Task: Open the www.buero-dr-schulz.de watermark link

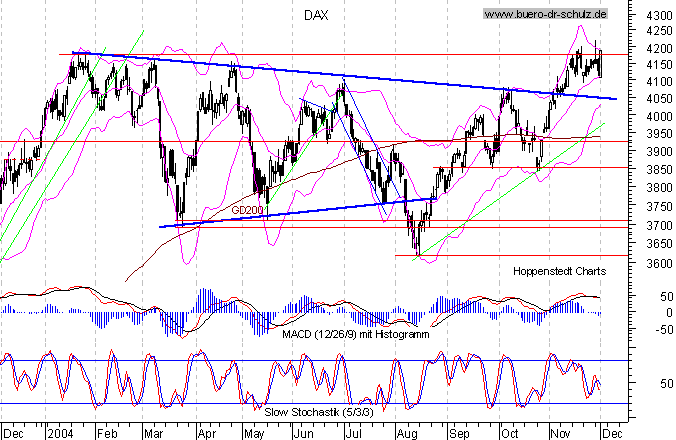Action: click(545, 14)
